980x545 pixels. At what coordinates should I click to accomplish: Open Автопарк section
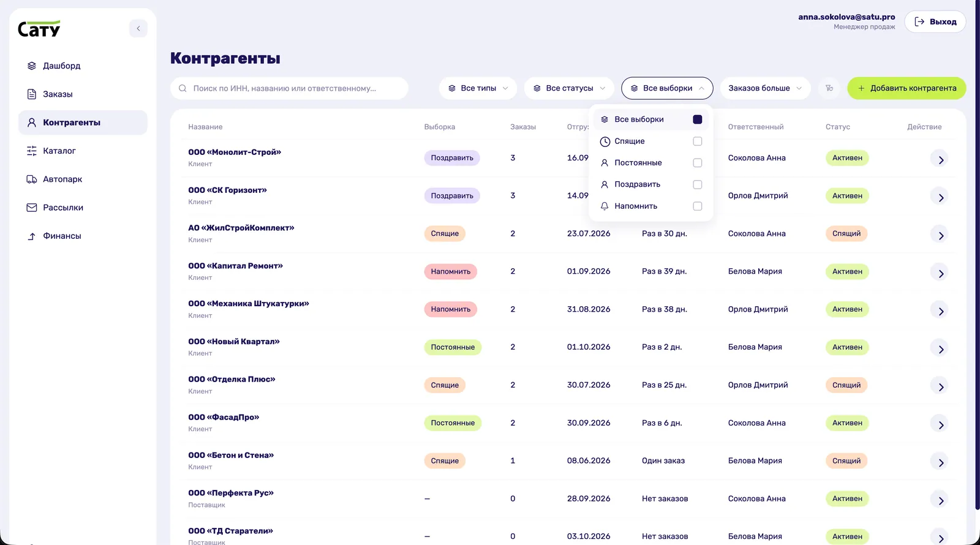(83, 179)
